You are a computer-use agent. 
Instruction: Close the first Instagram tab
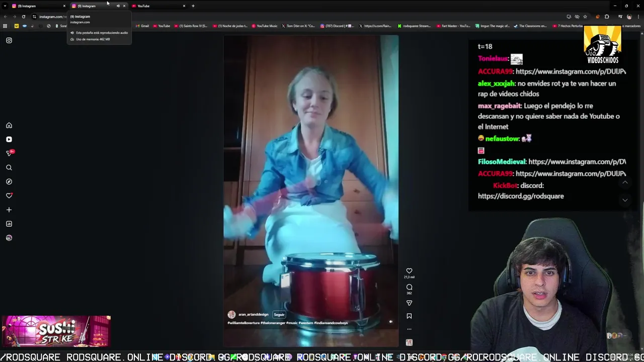tap(64, 6)
